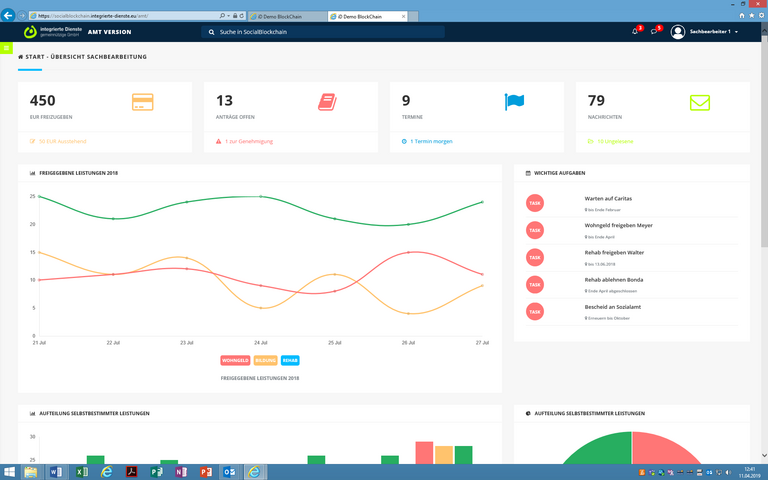Toggle the Wohngeld legend series
The width and height of the screenshot is (768, 480).
point(235,360)
